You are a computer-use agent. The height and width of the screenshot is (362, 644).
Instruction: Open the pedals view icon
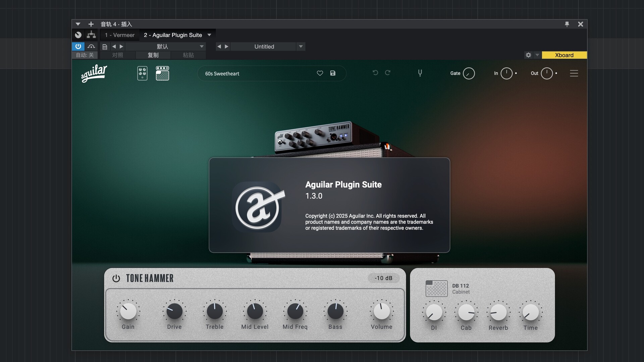142,73
